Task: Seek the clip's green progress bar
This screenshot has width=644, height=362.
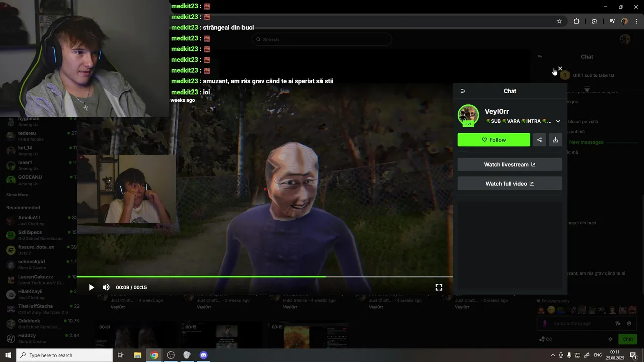Action: point(265,277)
